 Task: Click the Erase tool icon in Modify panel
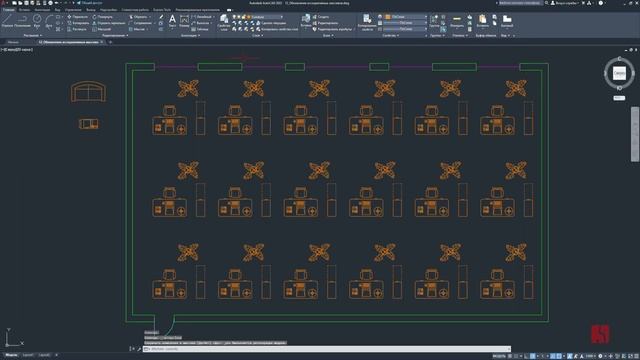(161, 17)
